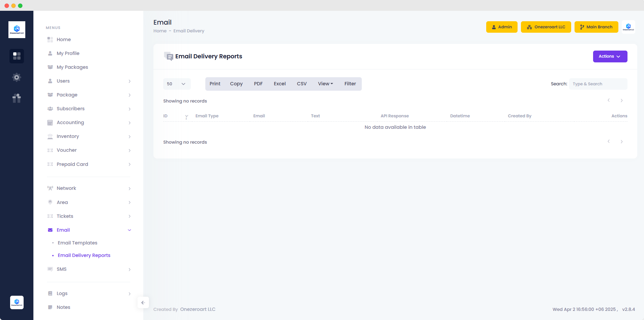Export table as CSV
The image size is (644, 320).
pos(302,84)
